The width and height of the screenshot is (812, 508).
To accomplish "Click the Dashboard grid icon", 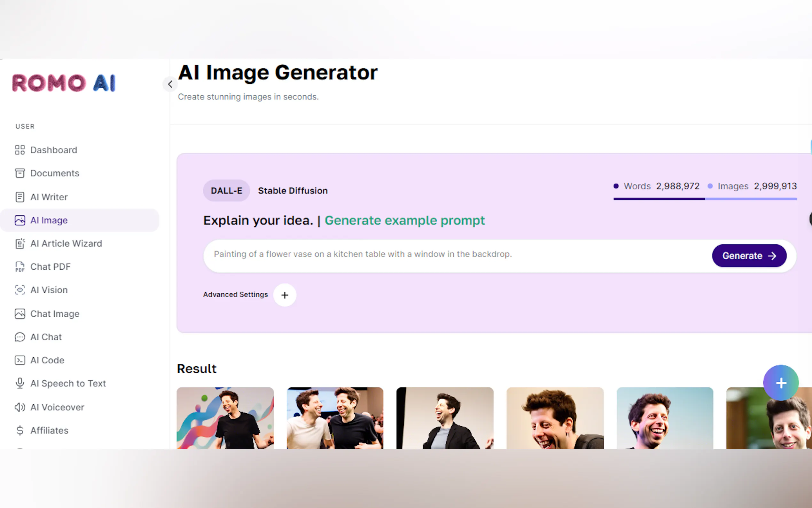I will (20, 150).
